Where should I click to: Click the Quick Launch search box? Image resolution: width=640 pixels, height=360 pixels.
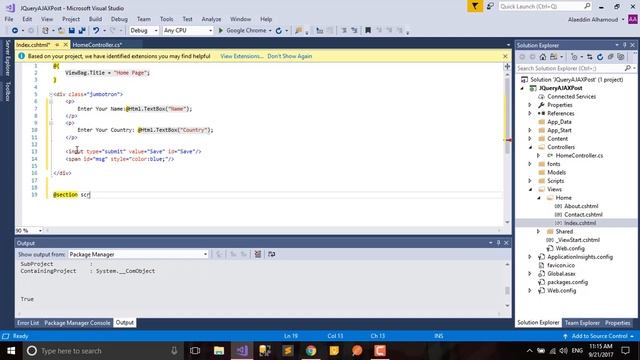pyautogui.click(x=545, y=6)
